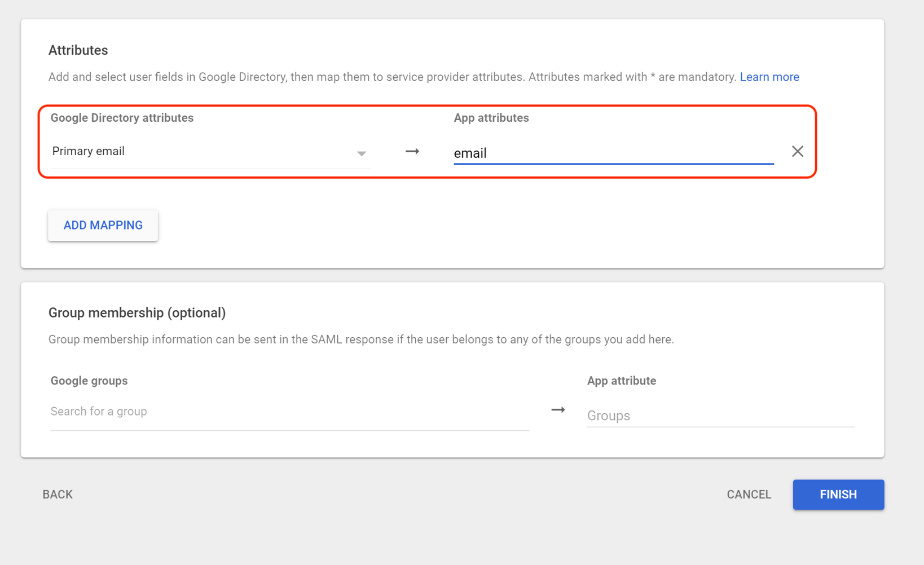Clear the Primary email to email mapping

[797, 151]
